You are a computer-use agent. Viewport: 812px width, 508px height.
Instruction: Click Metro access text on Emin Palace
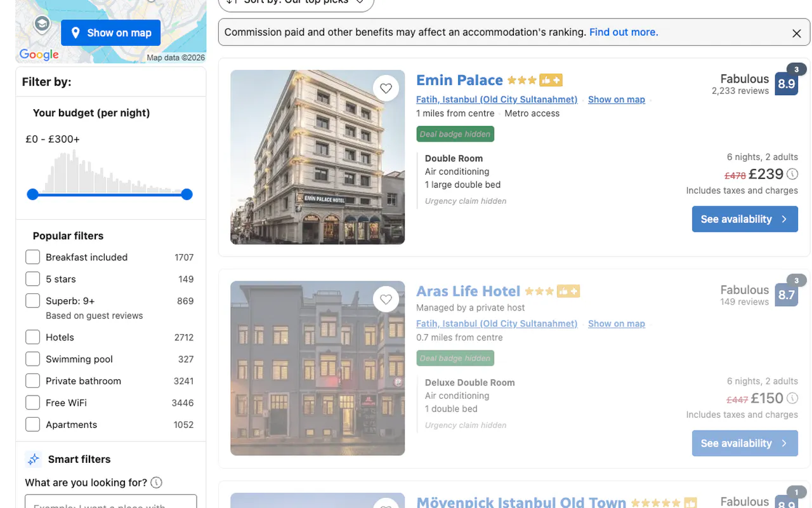tap(532, 114)
